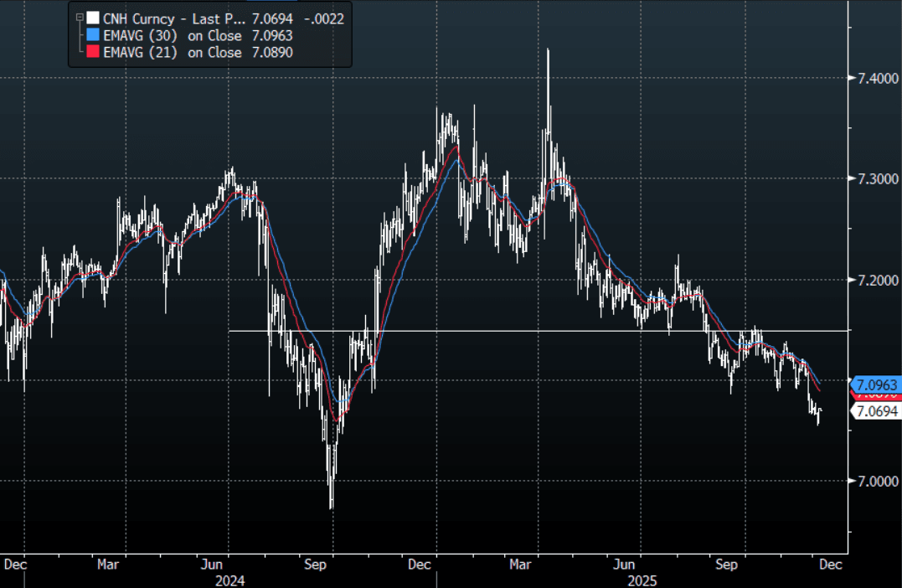Click the white CNH Curncy color swatch

pos(92,18)
